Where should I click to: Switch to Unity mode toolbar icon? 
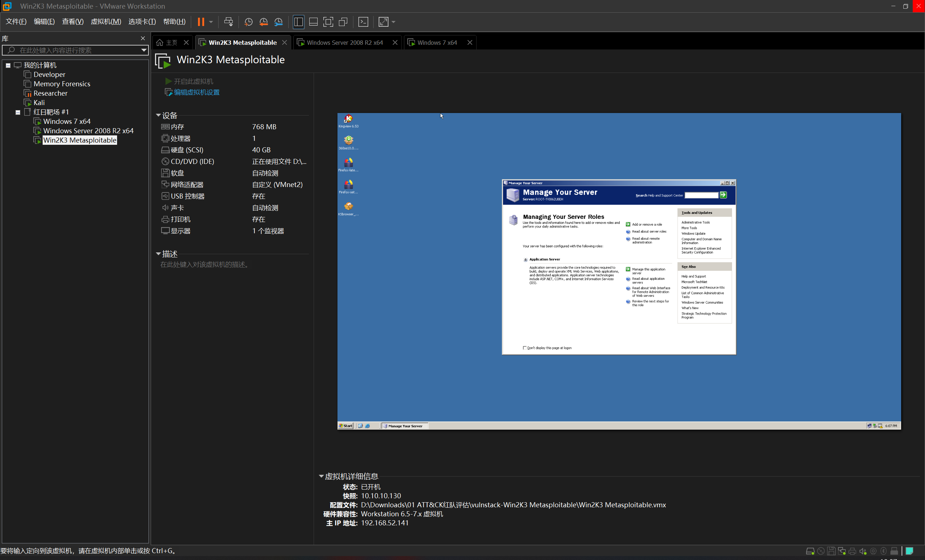pyautogui.click(x=343, y=22)
